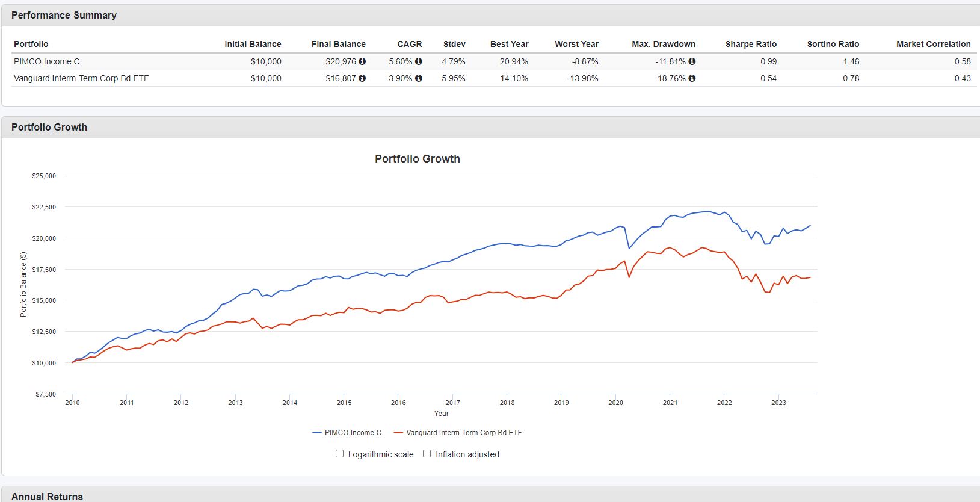Screen dimensions: 980x502
Task: Click the 4.79% Stdev value
Action: pyautogui.click(x=454, y=61)
